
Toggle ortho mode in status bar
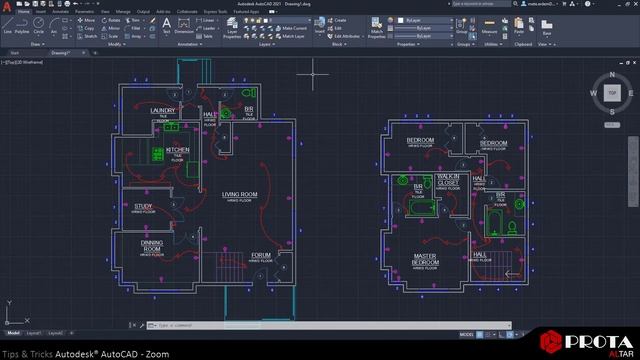[x=502, y=335]
